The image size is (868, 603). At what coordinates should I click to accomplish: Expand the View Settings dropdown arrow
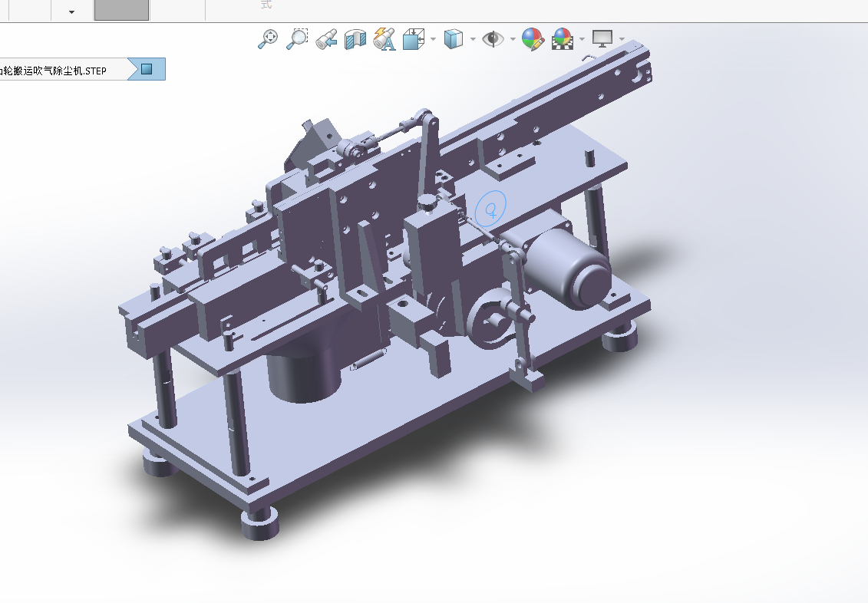click(x=622, y=39)
